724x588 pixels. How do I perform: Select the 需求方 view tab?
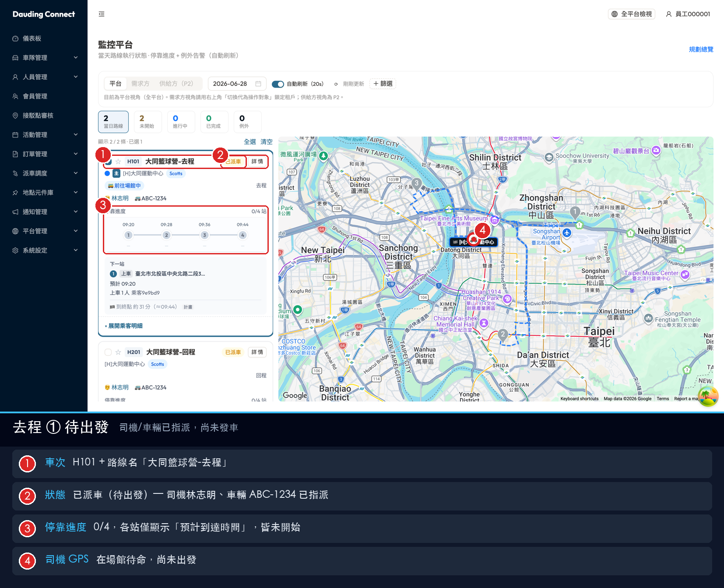click(x=140, y=84)
